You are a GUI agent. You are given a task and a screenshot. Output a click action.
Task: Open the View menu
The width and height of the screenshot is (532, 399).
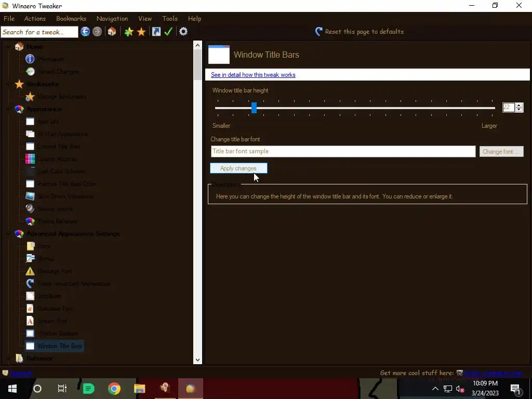pos(145,19)
